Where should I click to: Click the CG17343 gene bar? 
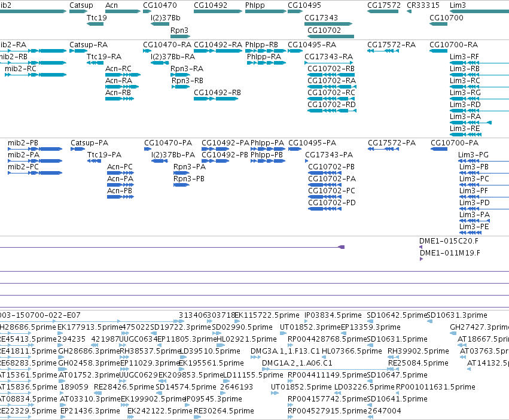pos(328,24)
